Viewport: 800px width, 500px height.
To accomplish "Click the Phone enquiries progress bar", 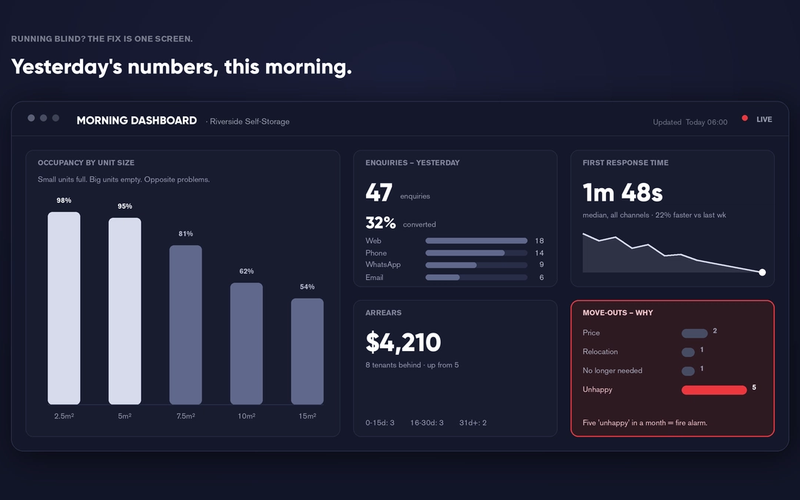I will click(x=477, y=253).
